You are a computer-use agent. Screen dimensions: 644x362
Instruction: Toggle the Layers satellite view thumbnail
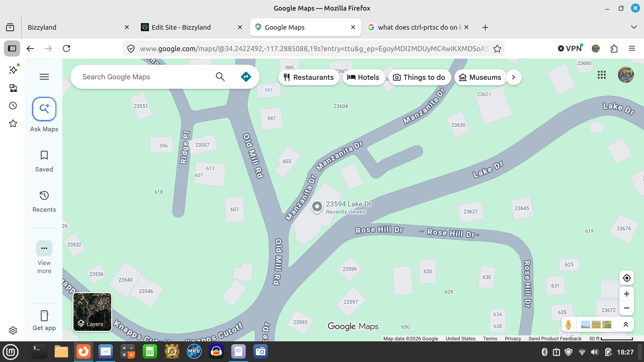coord(92,312)
